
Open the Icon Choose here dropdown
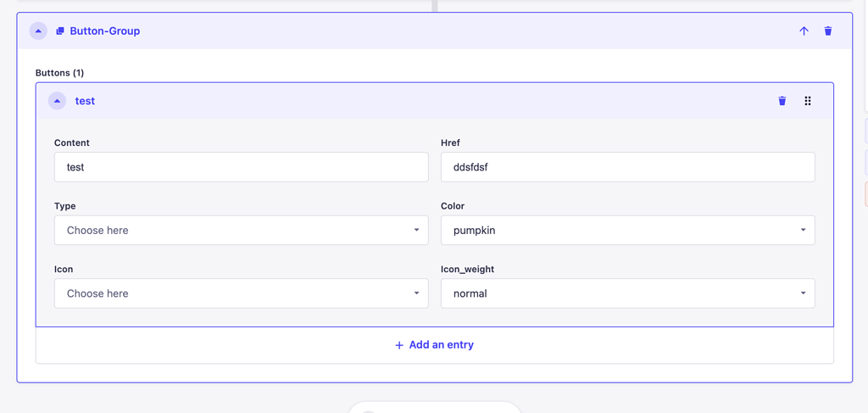(x=242, y=293)
